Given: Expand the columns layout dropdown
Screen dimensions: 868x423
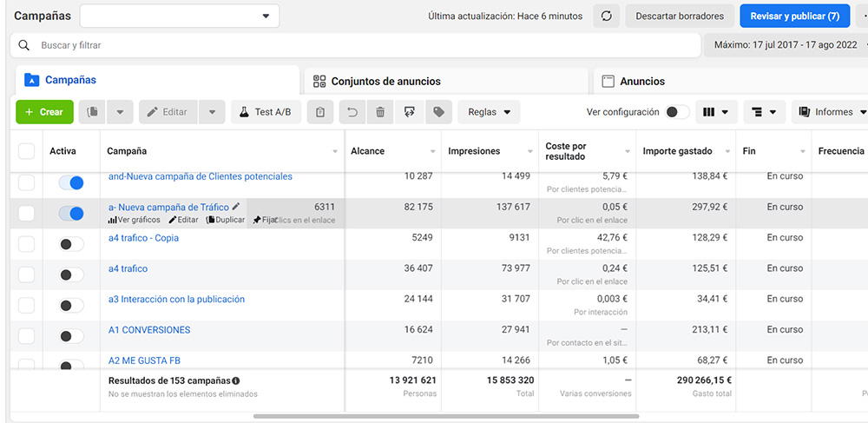Looking at the screenshot, I should tap(717, 112).
